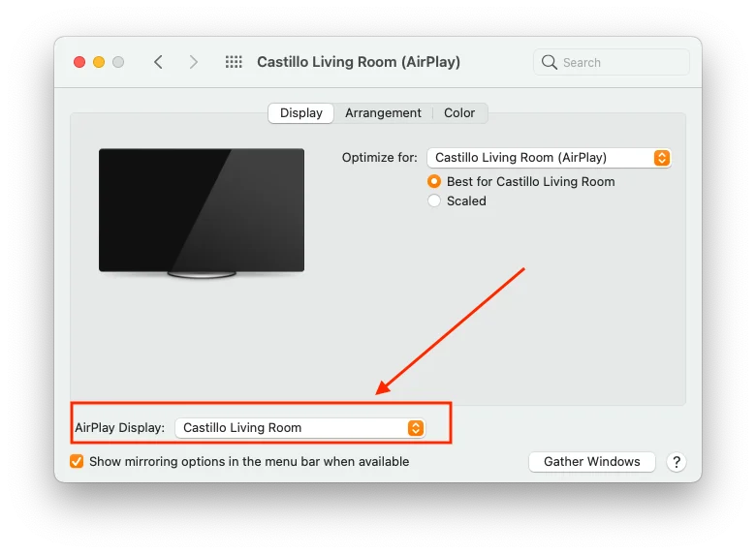
Task: Click the Gather Windows button
Action: [x=591, y=462]
